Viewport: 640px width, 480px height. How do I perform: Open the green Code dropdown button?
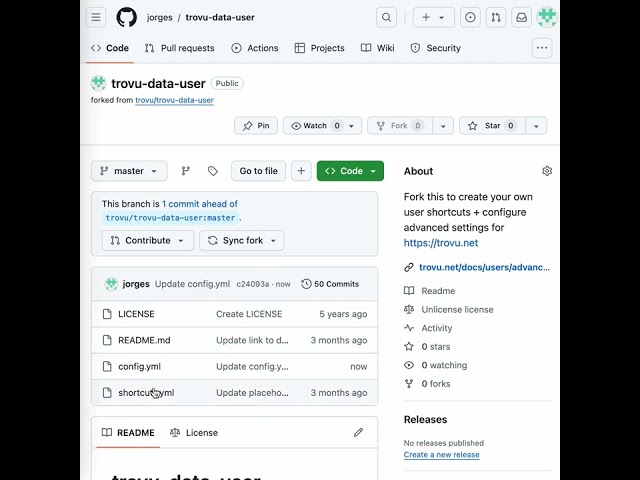(x=350, y=171)
